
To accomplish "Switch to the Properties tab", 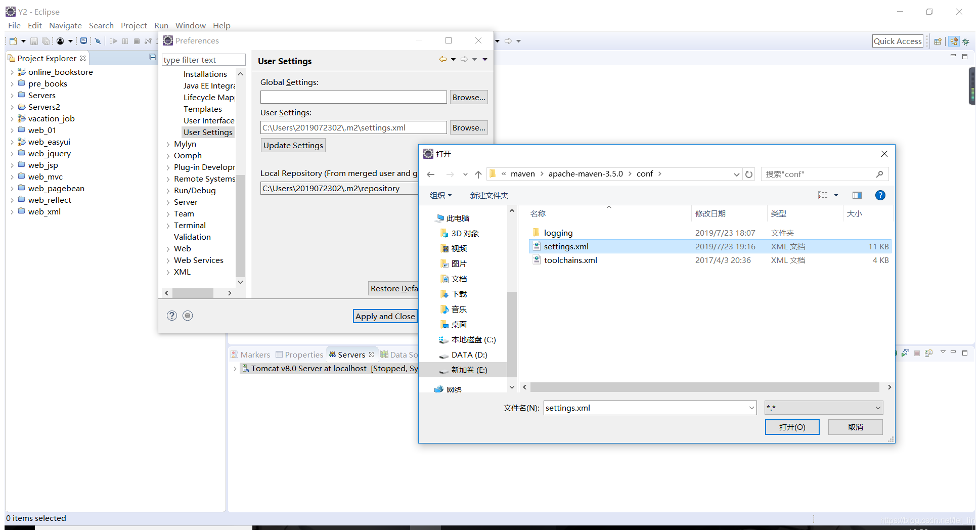I will pyautogui.click(x=299, y=355).
